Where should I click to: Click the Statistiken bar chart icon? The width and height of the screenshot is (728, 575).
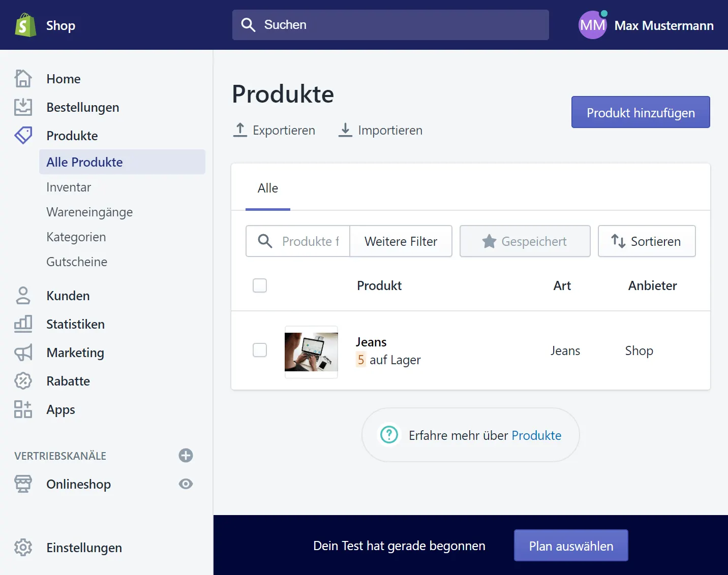click(23, 324)
